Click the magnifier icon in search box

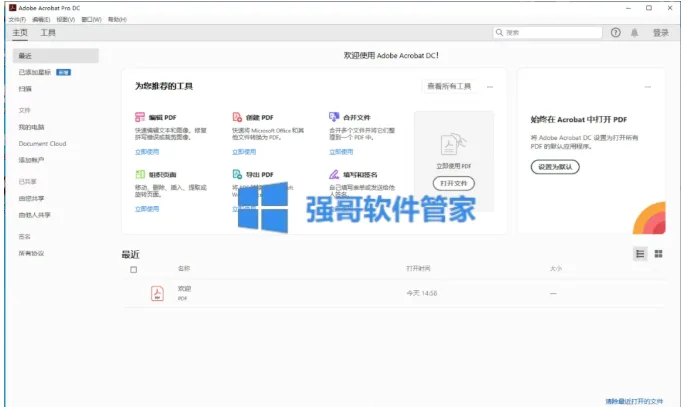tap(499, 33)
